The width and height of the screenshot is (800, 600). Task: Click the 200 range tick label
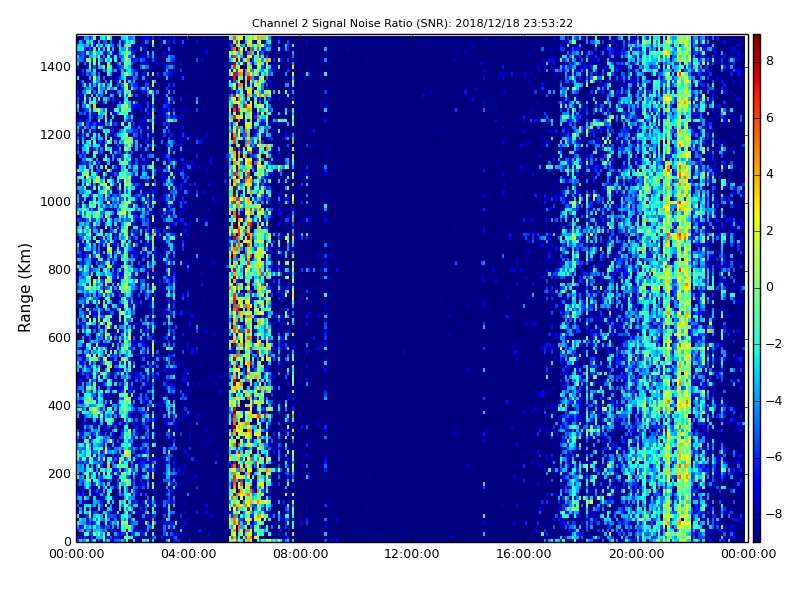(59, 473)
